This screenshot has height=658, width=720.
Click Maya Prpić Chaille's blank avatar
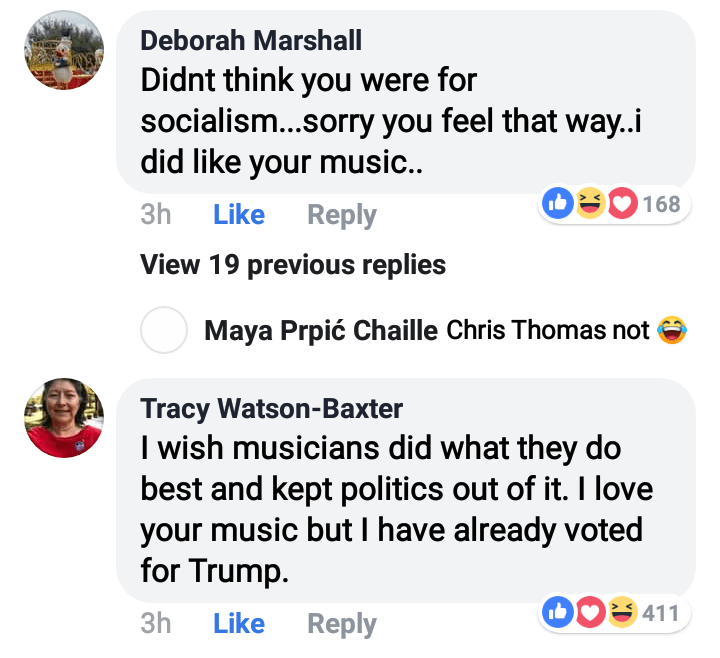(164, 330)
